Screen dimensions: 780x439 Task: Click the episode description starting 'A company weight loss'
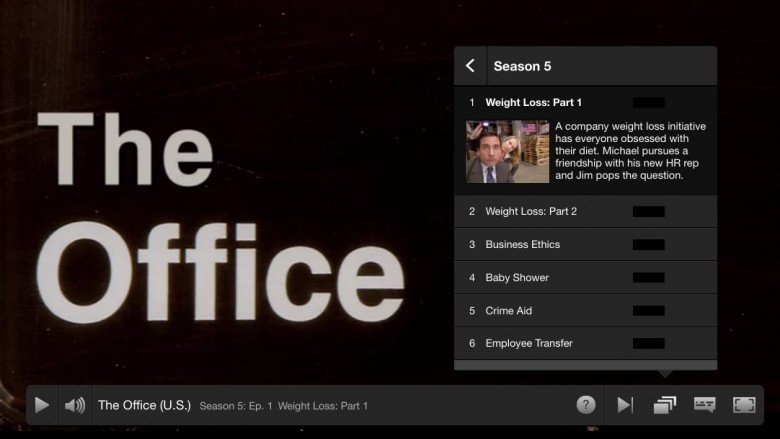[x=630, y=151]
